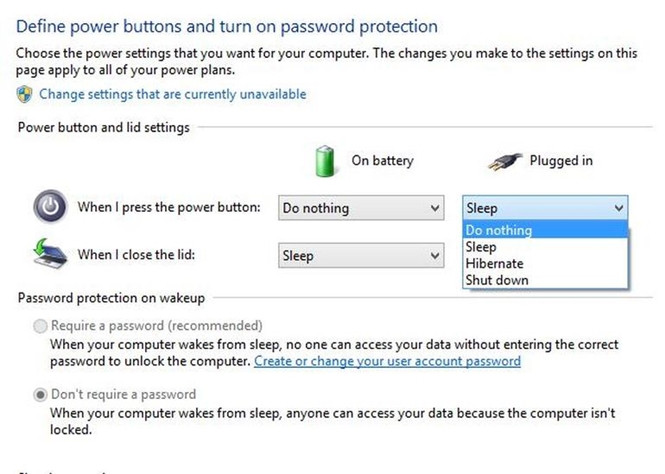Open On battery power button dropdown
The image size is (665, 474).
(361, 208)
